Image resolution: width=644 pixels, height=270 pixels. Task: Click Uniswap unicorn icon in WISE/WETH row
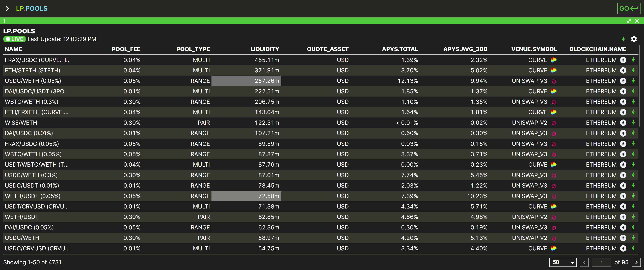554,123
